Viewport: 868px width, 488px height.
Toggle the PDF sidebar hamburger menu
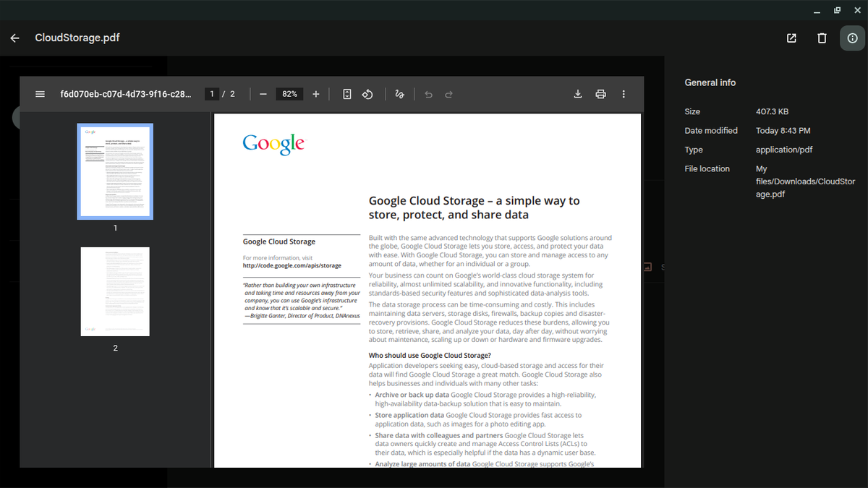(40, 94)
